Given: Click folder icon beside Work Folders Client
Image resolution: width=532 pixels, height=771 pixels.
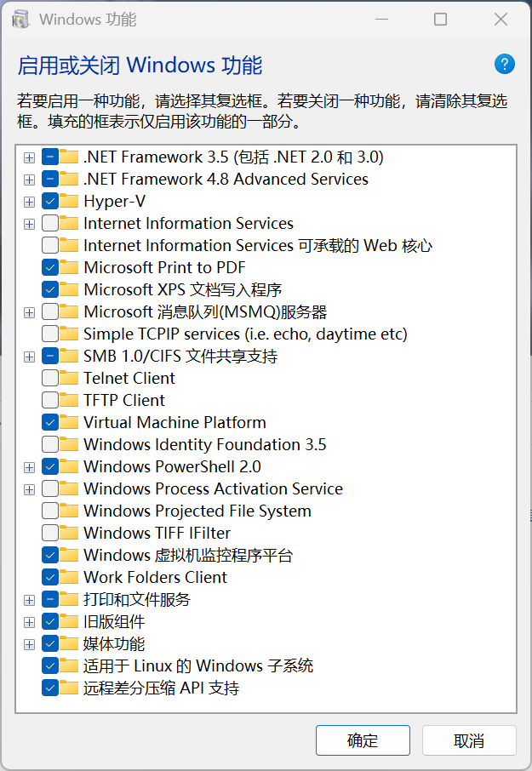Looking at the screenshot, I should coord(69,577).
